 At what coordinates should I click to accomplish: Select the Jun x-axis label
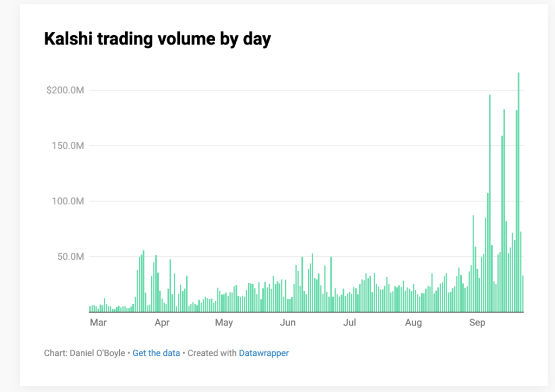click(x=287, y=323)
